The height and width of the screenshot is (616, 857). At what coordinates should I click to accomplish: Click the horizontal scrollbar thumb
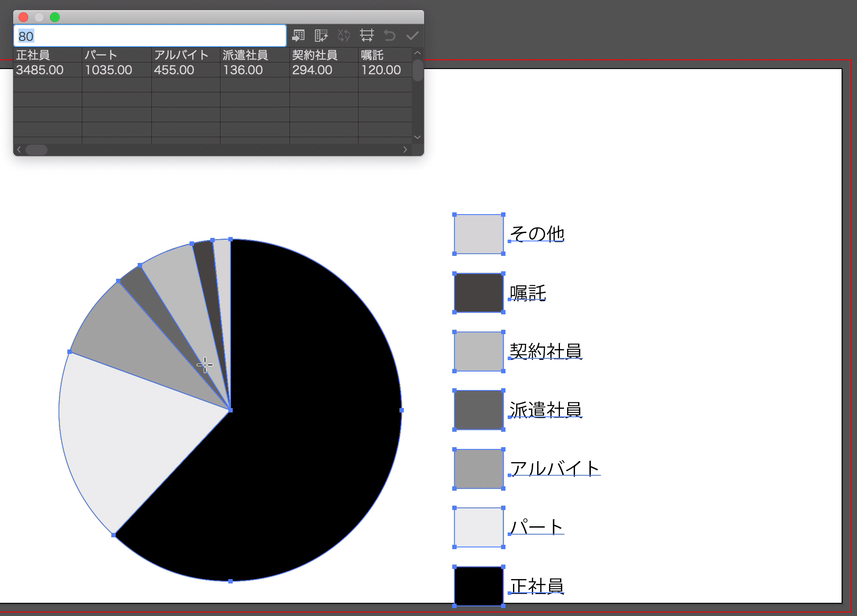pos(37,150)
